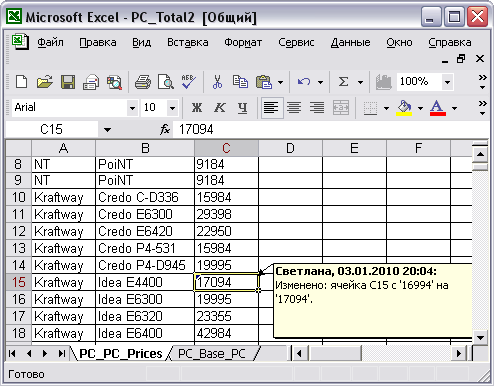Paste from clipboard icon
Screen dimensions: 494x386
click(264, 82)
